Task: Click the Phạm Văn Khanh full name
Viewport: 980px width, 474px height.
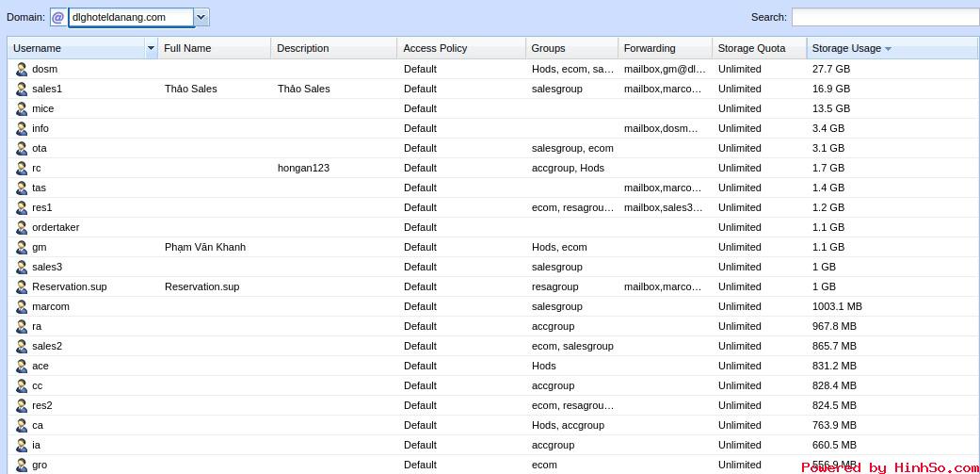Action: (205, 247)
